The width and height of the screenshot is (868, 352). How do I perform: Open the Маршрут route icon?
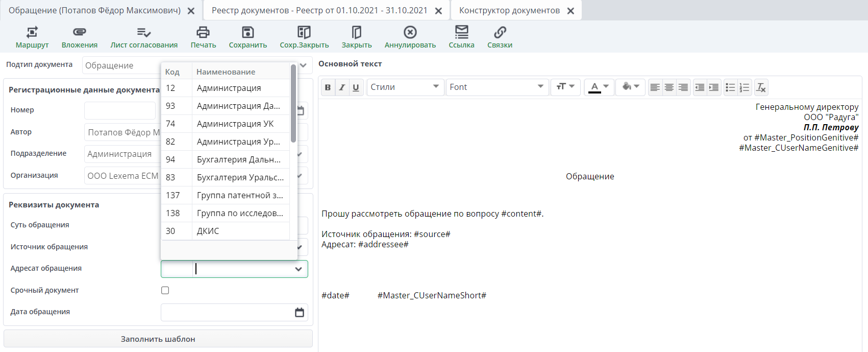pos(32,33)
